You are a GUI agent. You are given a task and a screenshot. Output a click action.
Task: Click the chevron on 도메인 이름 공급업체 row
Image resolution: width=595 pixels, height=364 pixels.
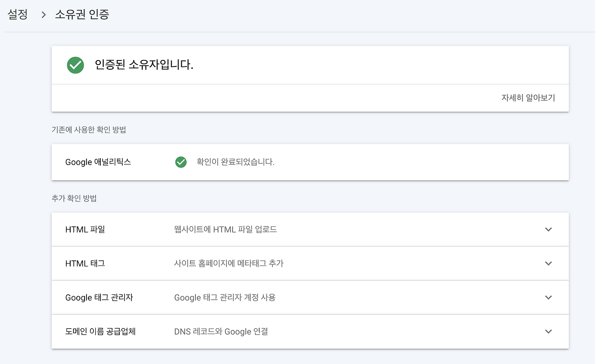pyautogui.click(x=549, y=331)
